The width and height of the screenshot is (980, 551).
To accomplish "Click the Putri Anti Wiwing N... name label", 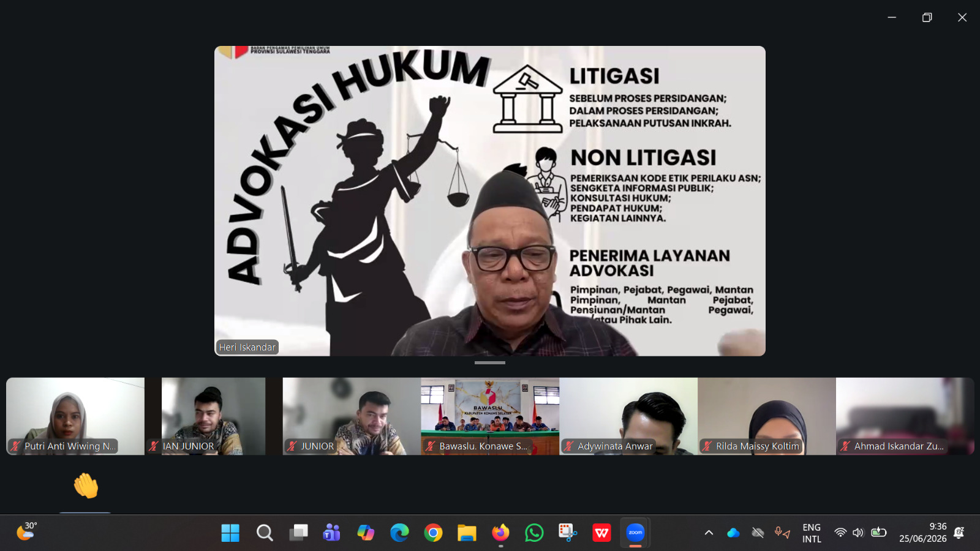I will 70,446.
